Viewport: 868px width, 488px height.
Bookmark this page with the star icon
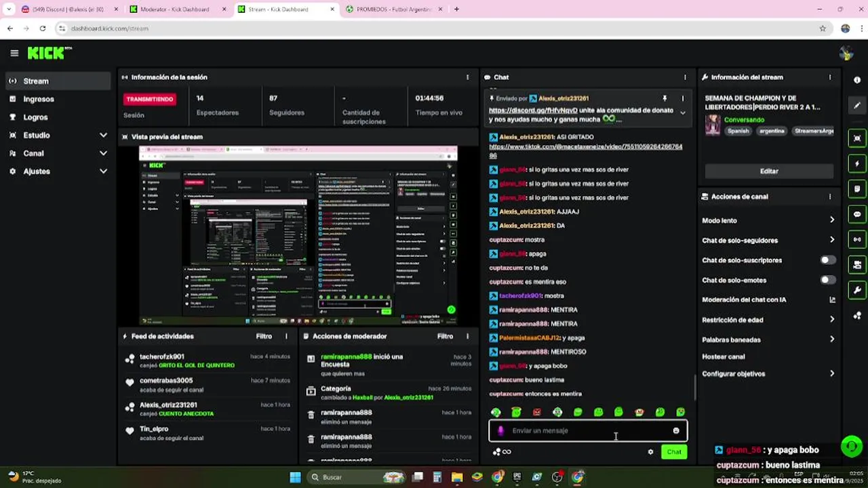click(x=823, y=28)
